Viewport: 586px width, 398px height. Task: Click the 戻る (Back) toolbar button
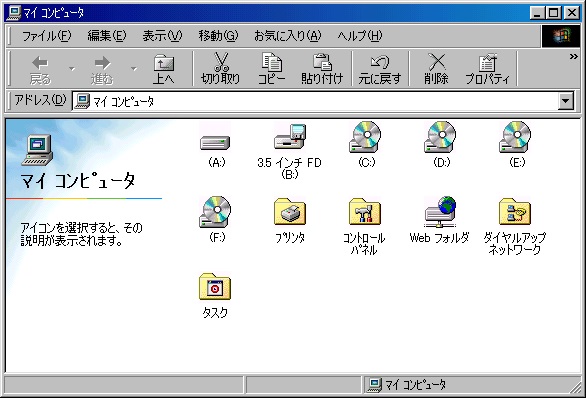[x=40, y=70]
